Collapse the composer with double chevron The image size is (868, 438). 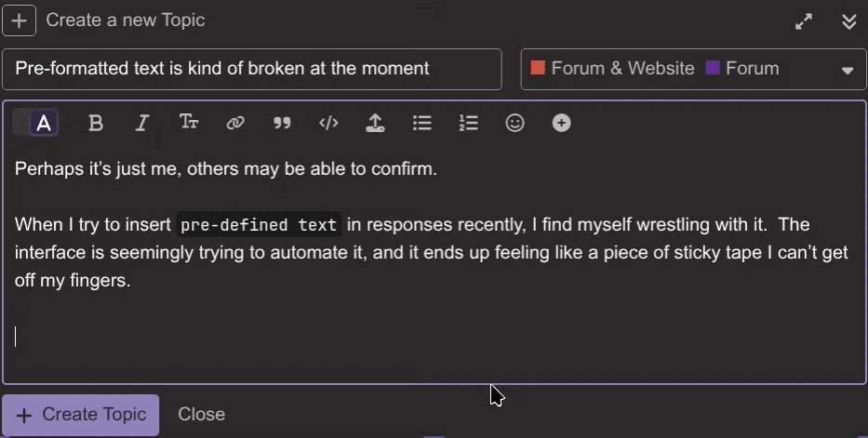849,21
